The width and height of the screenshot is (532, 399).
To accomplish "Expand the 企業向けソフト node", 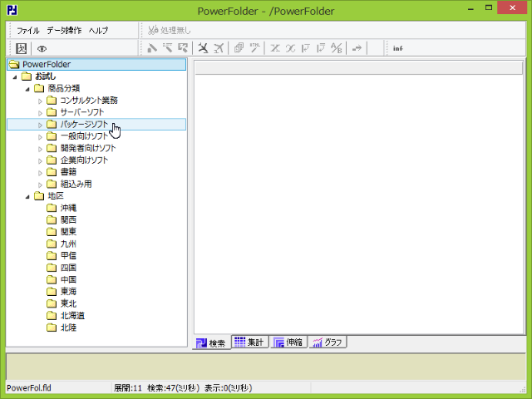I will [x=40, y=160].
